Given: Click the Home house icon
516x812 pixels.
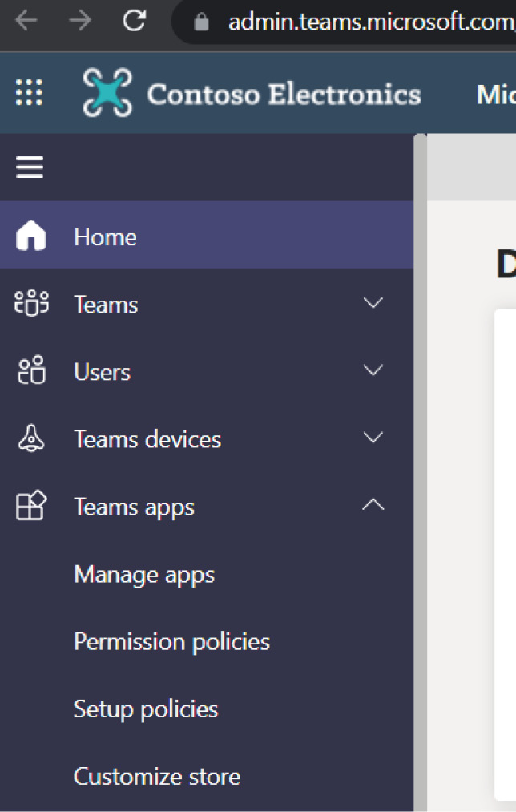Looking at the screenshot, I should click(x=31, y=235).
